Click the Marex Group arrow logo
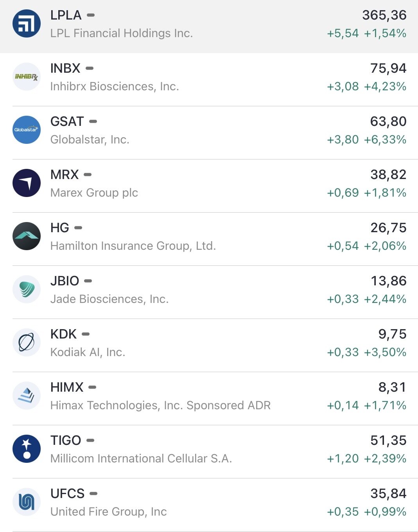This screenshot has height=532, width=418. pyautogui.click(x=27, y=183)
